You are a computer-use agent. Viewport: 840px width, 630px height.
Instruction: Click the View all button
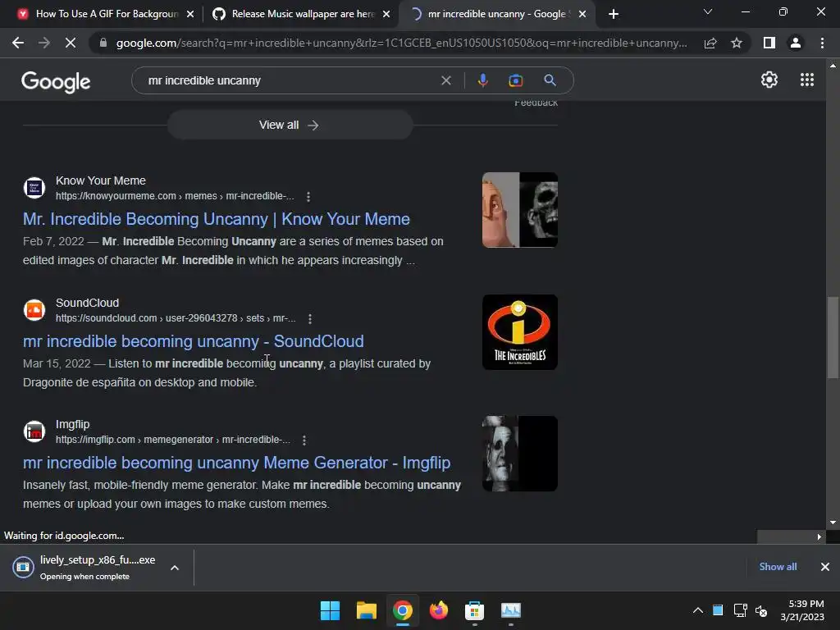click(290, 125)
